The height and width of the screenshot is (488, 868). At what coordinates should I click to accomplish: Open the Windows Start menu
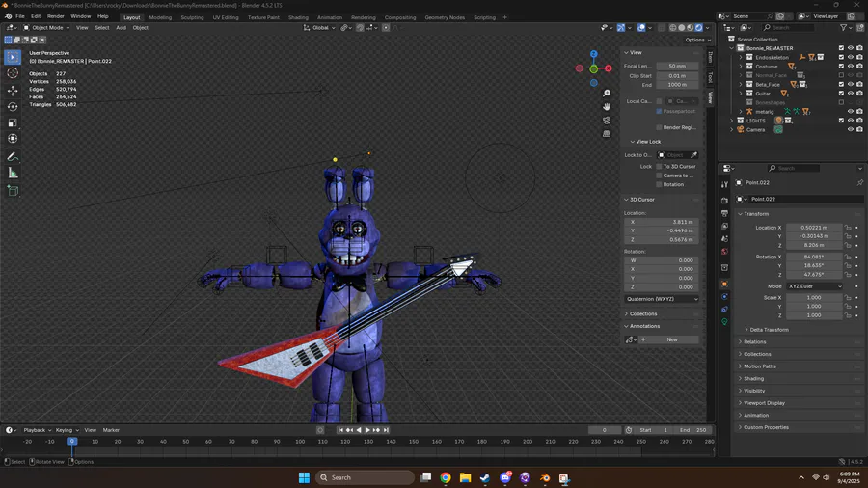pos(304,477)
